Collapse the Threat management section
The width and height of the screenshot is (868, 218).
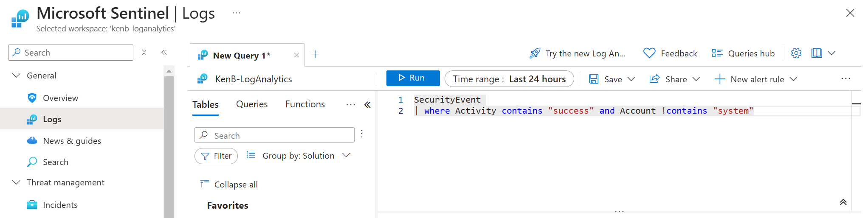pos(17,182)
